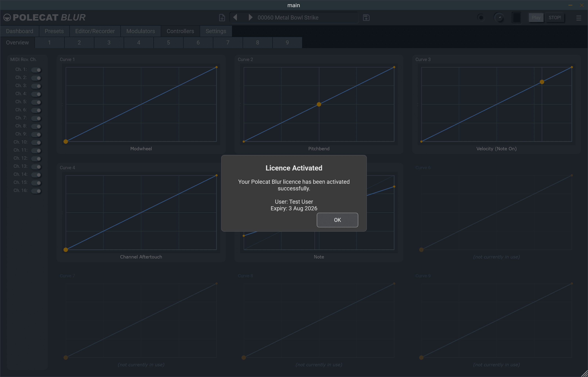The height and width of the screenshot is (377, 588).
Task: Toggle MIDI receive channel Ch. 16
Action: click(36, 191)
